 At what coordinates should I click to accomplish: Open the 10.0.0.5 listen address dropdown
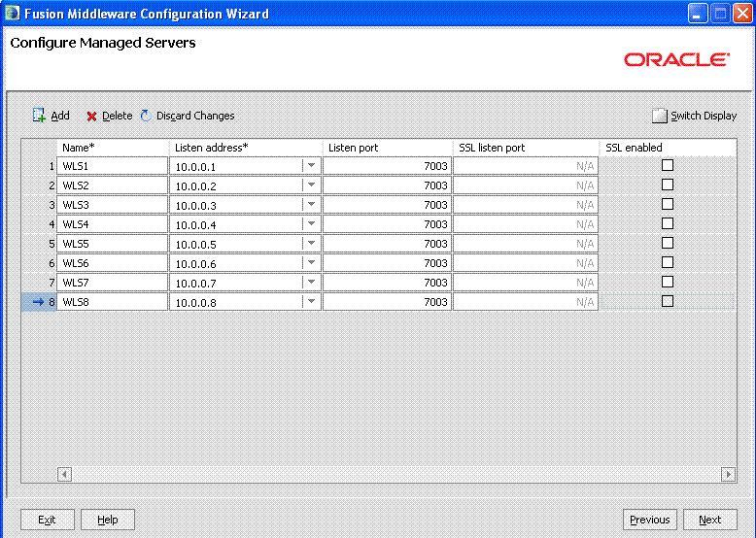[x=312, y=243]
